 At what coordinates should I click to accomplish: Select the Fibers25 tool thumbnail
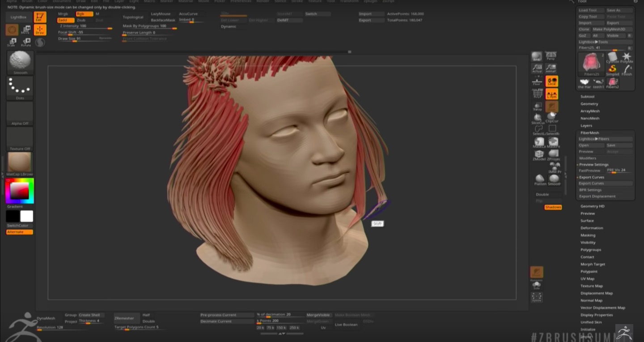pyautogui.click(x=591, y=63)
